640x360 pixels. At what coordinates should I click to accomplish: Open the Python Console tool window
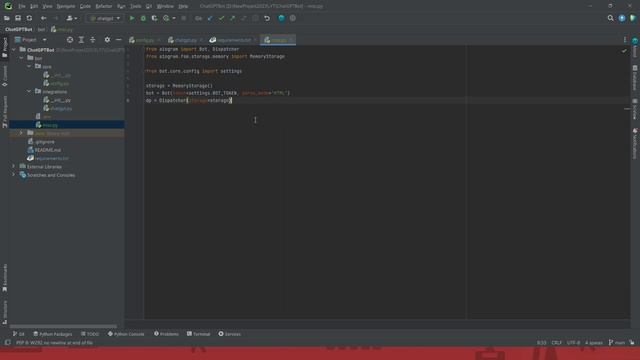(126, 334)
